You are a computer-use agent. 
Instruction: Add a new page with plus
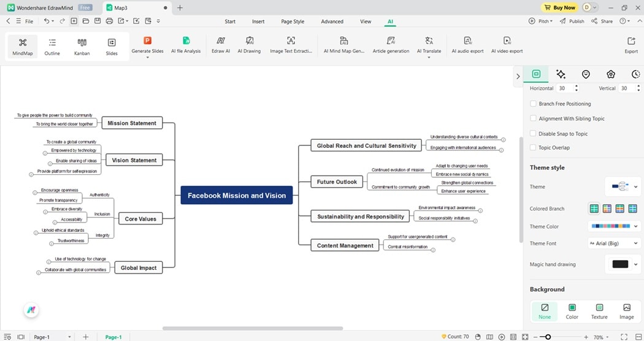(x=85, y=337)
